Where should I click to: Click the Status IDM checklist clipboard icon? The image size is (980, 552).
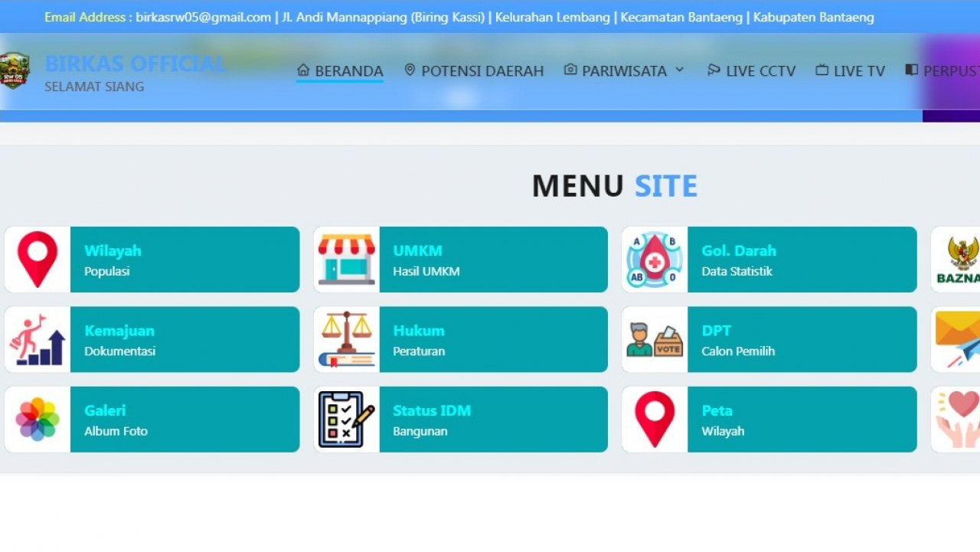[347, 420]
